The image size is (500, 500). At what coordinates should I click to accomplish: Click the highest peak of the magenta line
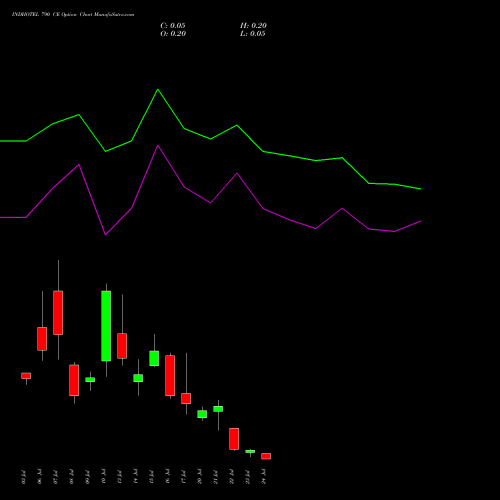158,145
